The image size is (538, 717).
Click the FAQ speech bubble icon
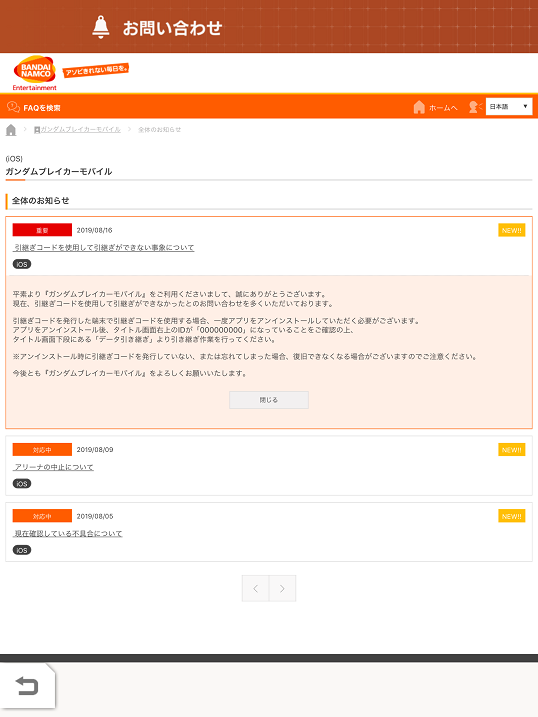pyautogui.click(x=13, y=107)
